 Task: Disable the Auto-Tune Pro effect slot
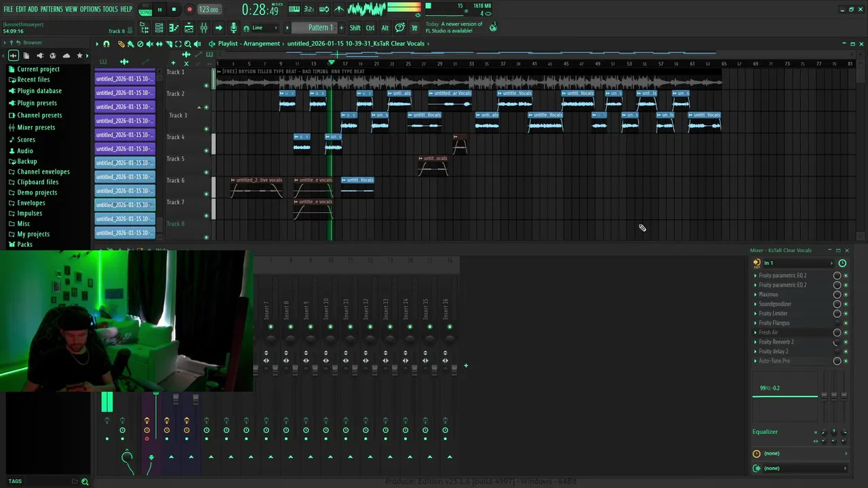pos(846,361)
